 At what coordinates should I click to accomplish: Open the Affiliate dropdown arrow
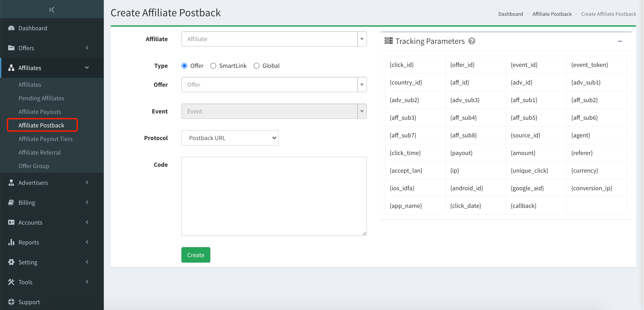362,39
